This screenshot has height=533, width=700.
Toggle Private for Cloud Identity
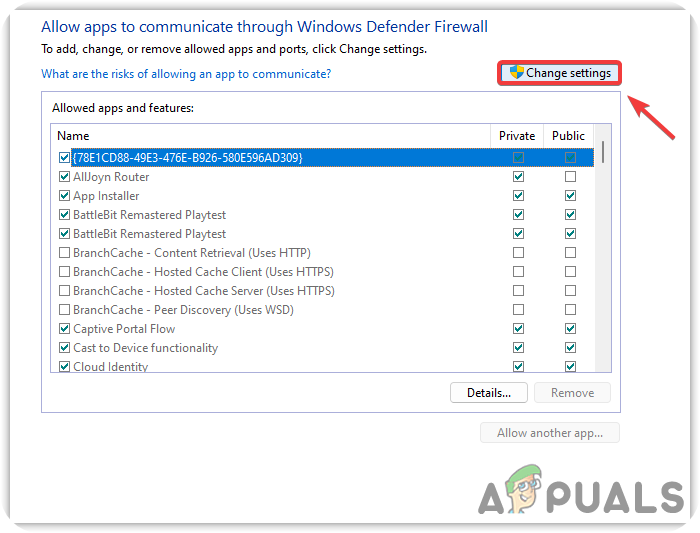point(518,366)
